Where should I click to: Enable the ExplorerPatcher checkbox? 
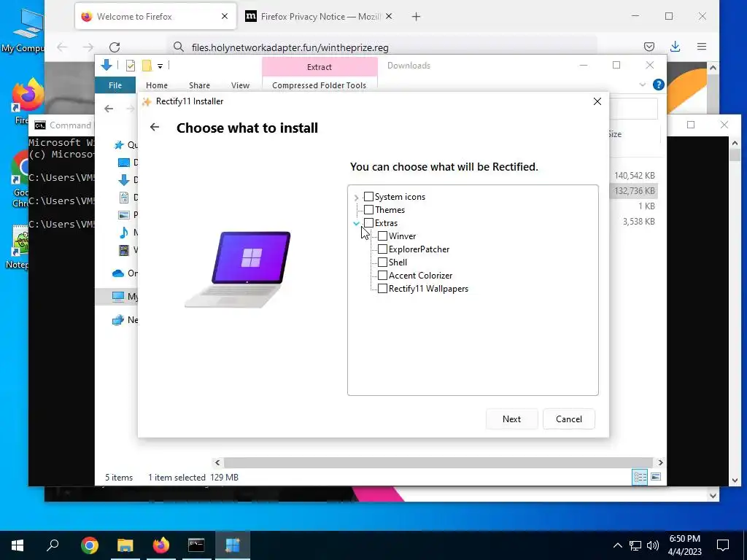(382, 249)
